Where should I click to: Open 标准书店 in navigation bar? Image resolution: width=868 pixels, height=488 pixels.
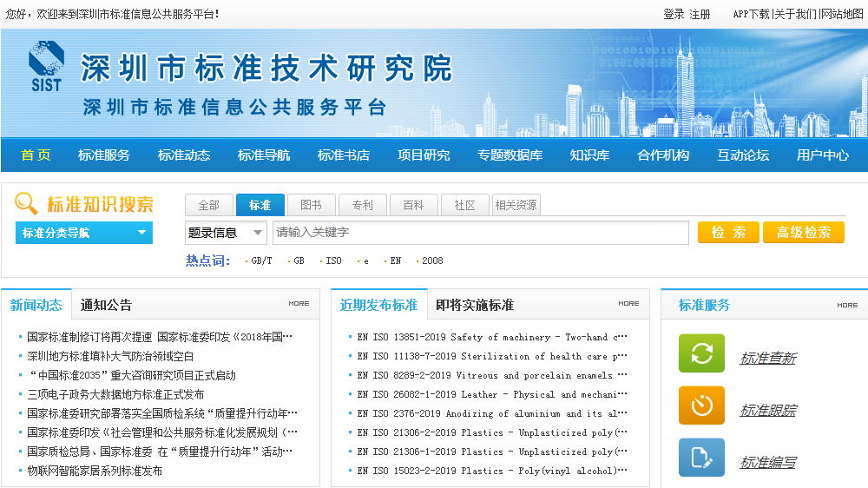344,155
